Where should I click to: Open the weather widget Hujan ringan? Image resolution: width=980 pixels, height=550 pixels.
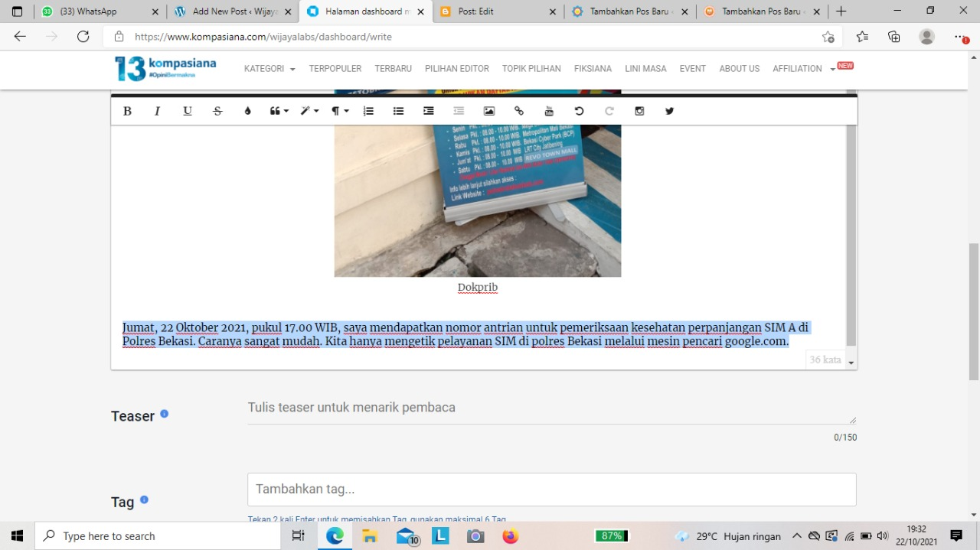[x=728, y=536]
